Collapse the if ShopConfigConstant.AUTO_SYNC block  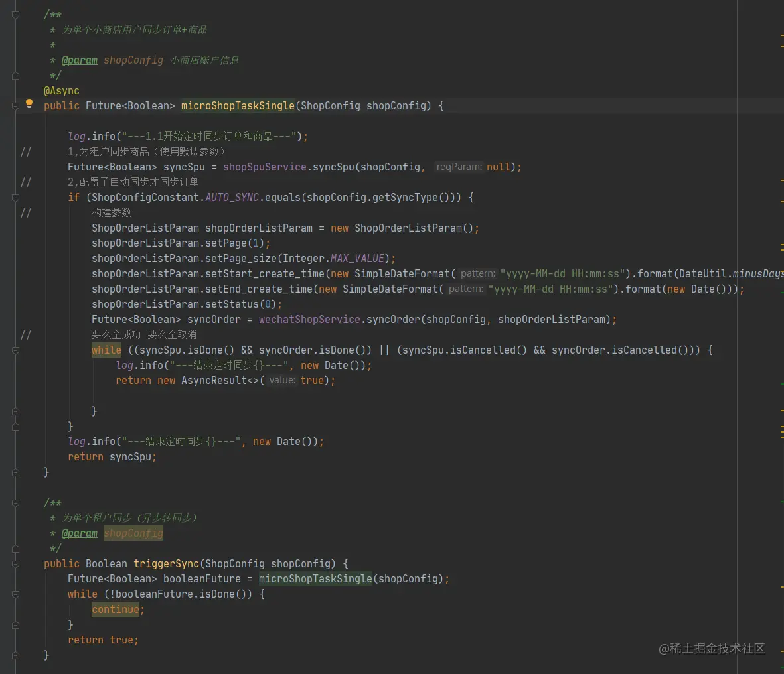click(15, 198)
